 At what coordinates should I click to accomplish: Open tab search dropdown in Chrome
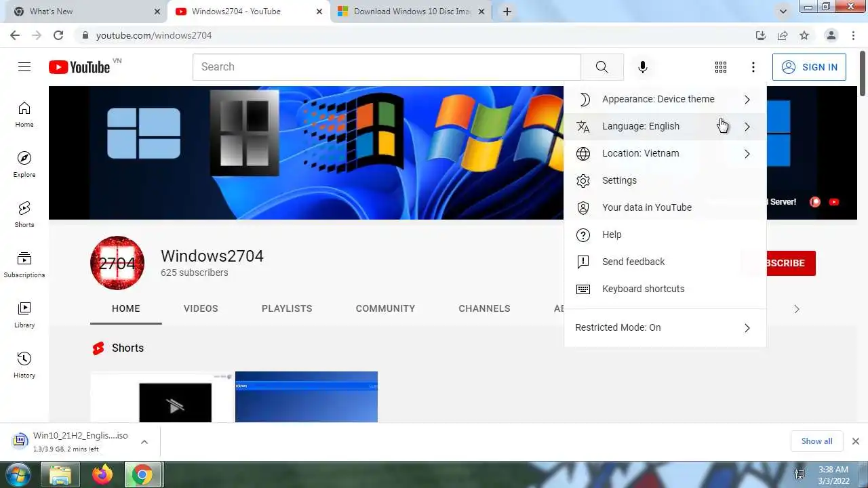(783, 12)
